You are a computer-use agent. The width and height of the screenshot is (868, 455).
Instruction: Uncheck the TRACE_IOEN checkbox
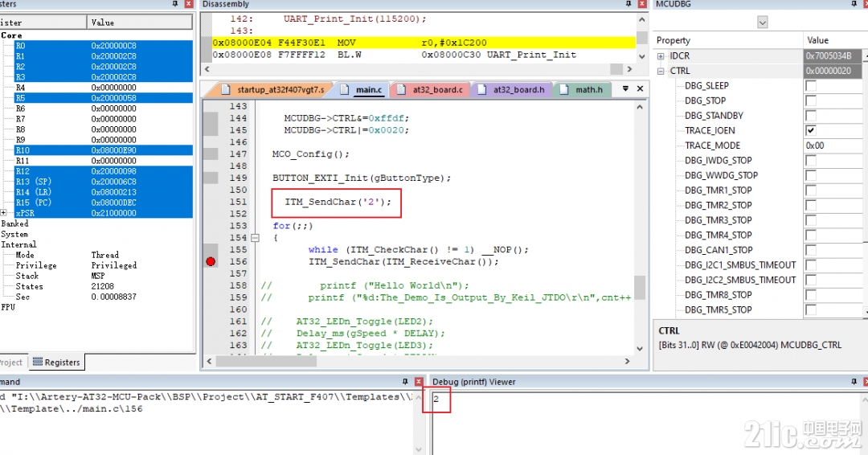pyautogui.click(x=811, y=131)
